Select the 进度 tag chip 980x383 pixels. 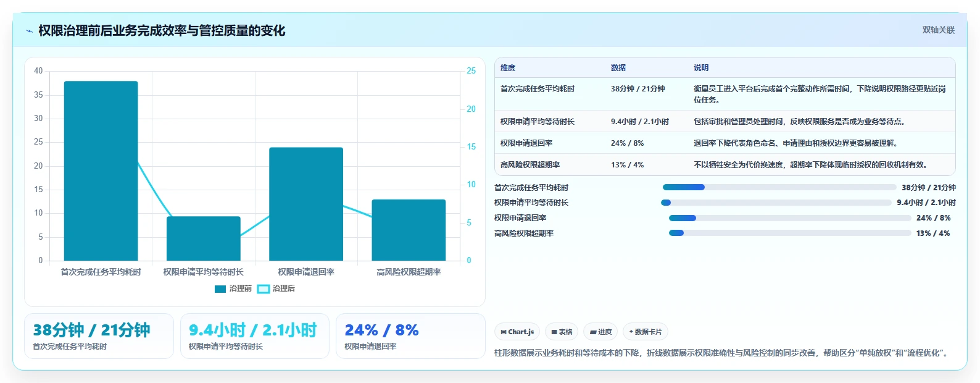(x=600, y=332)
